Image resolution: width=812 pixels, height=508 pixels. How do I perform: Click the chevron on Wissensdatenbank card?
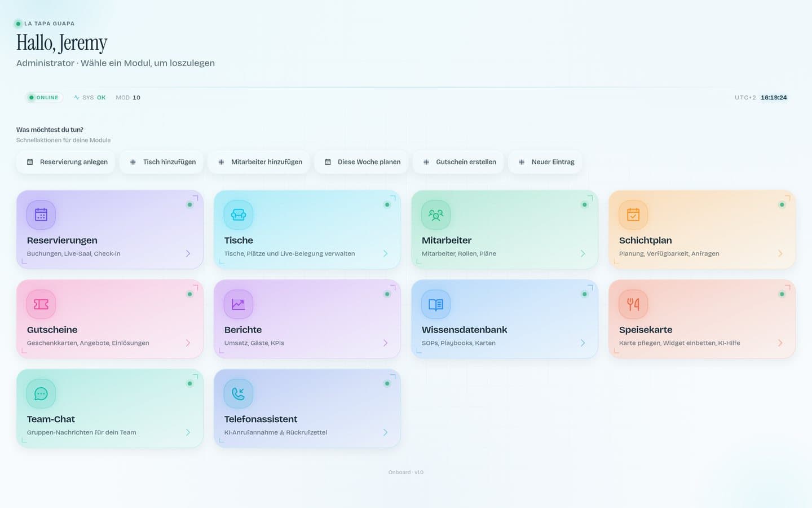[x=582, y=343]
